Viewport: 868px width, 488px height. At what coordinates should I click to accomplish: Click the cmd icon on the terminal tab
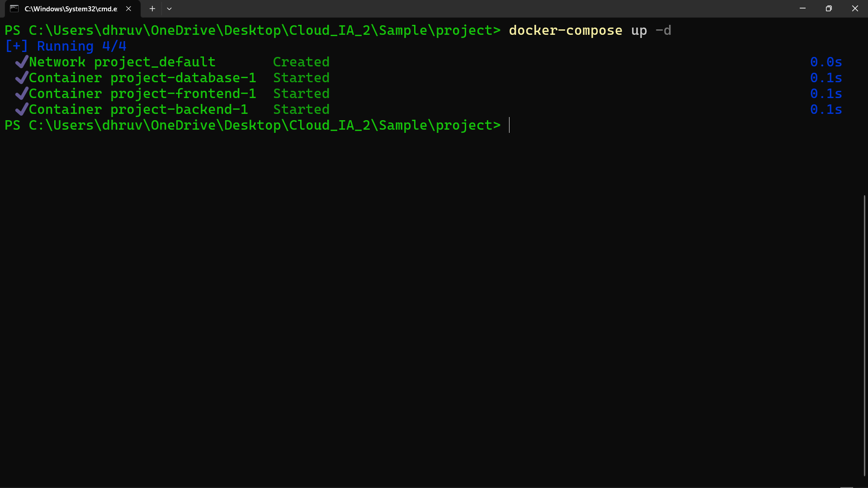coord(14,9)
